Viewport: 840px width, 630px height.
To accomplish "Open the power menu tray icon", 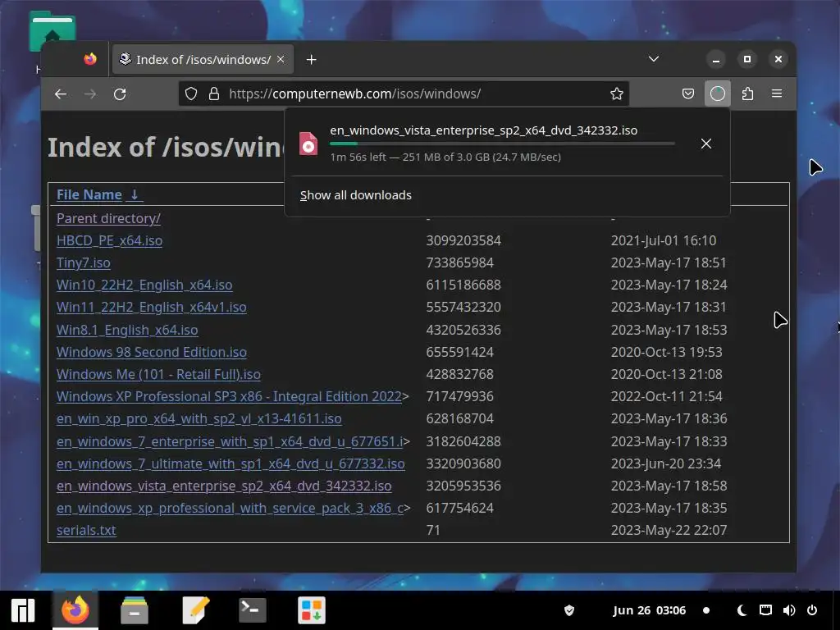I will click(812, 610).
